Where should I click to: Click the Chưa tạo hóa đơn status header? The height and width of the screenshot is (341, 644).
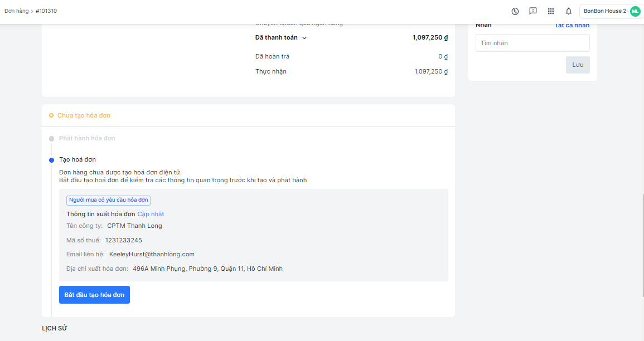pos(84,115)
